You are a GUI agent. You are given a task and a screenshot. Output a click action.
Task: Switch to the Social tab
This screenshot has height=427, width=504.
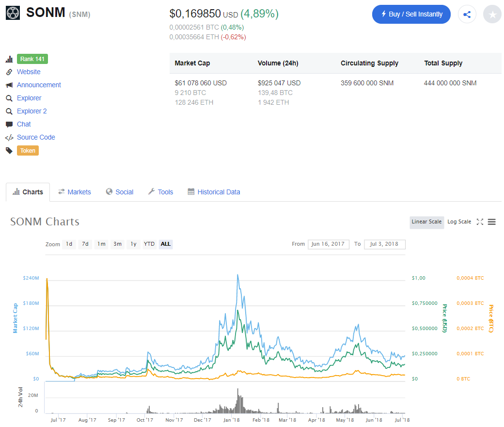tap(120, 192)
